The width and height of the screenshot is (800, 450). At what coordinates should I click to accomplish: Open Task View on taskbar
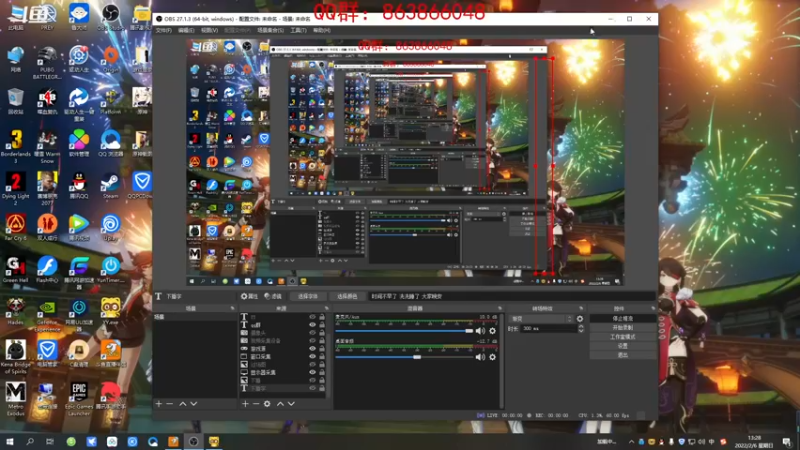[x=49, y=441]
